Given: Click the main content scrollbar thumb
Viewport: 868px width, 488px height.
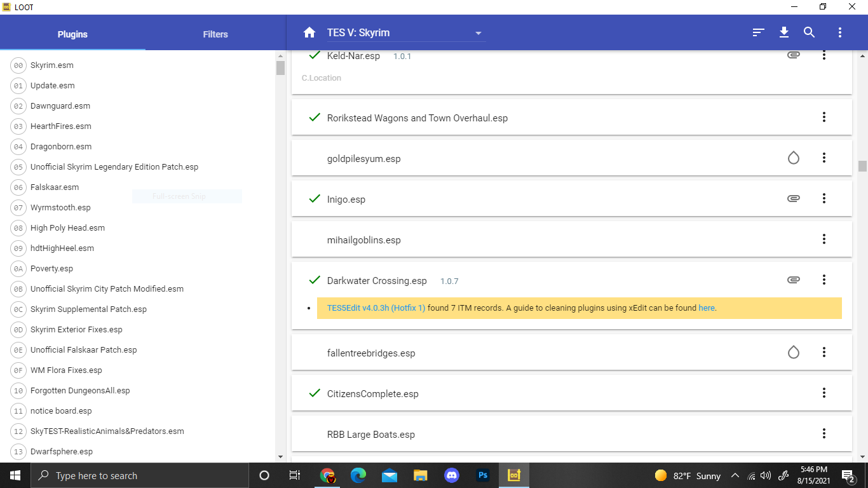Looking at the screenshot, I should pos(862,166).
